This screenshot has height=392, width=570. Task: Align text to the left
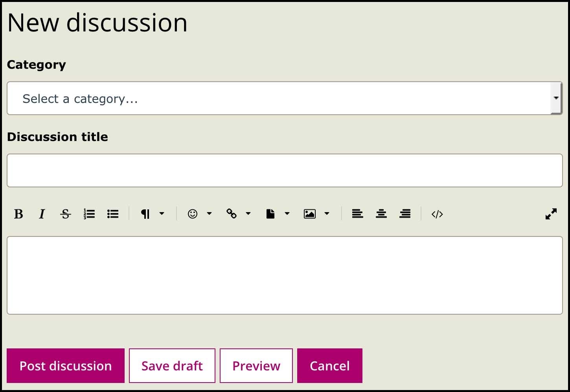click(x=357, y=214)
